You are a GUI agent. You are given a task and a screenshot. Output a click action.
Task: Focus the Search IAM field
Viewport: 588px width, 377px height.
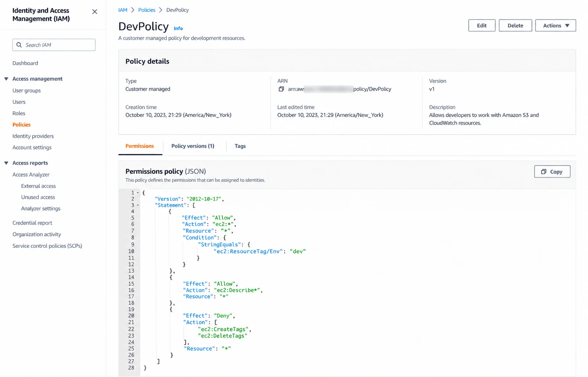tap(54, 45)
